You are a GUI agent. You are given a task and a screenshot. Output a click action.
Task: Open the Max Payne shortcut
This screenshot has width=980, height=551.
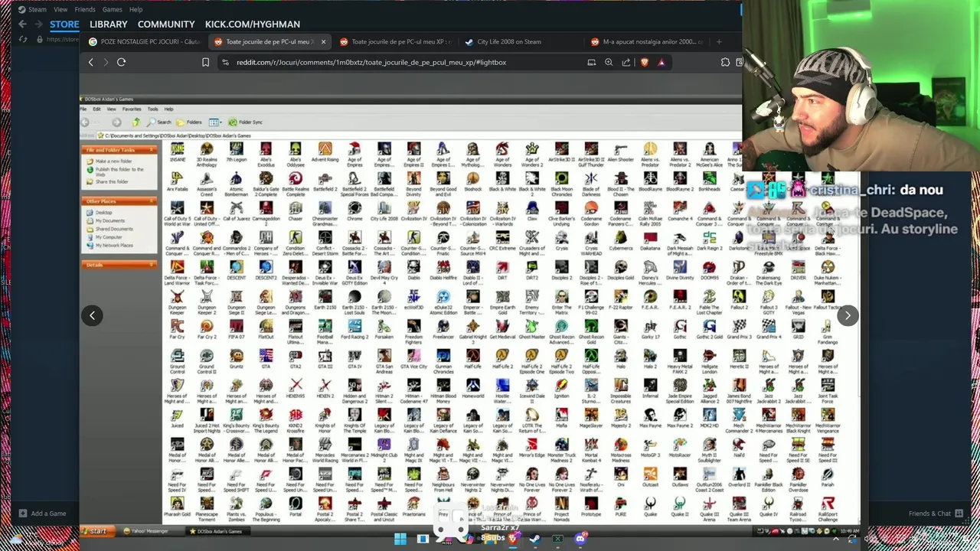point(650,419)
